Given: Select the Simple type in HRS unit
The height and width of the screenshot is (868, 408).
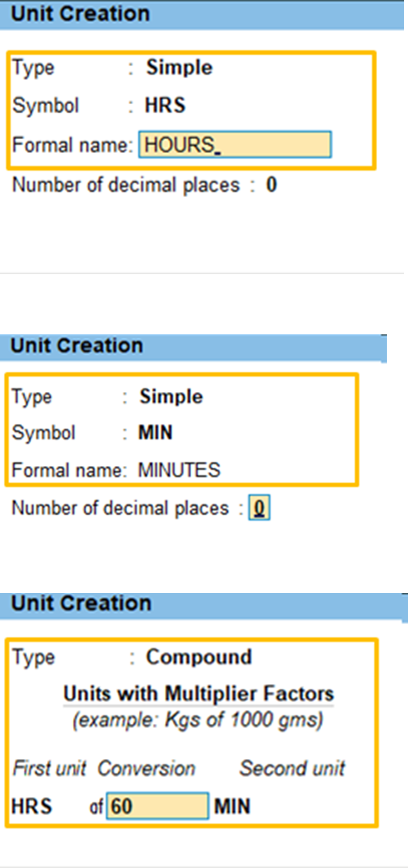Looking at the screenshot, I should (179, 68).
